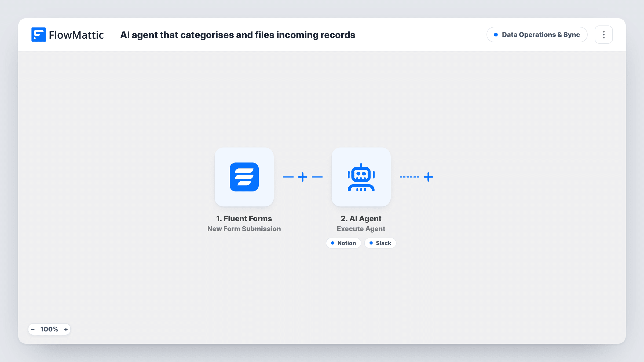Click the '2. AI Agent' label
The image size is (644, 362).
[361, 219]
